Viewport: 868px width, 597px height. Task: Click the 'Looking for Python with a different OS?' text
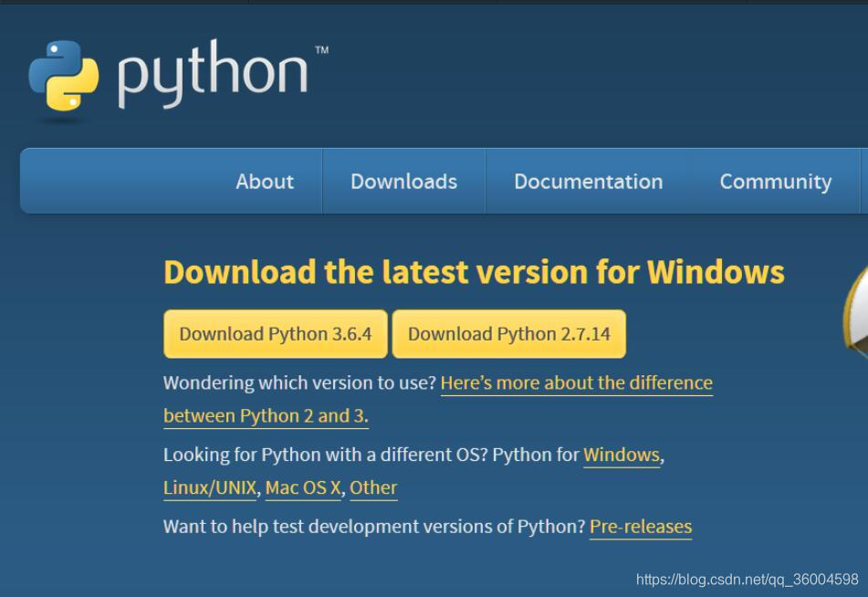click(x=326, y=456)
